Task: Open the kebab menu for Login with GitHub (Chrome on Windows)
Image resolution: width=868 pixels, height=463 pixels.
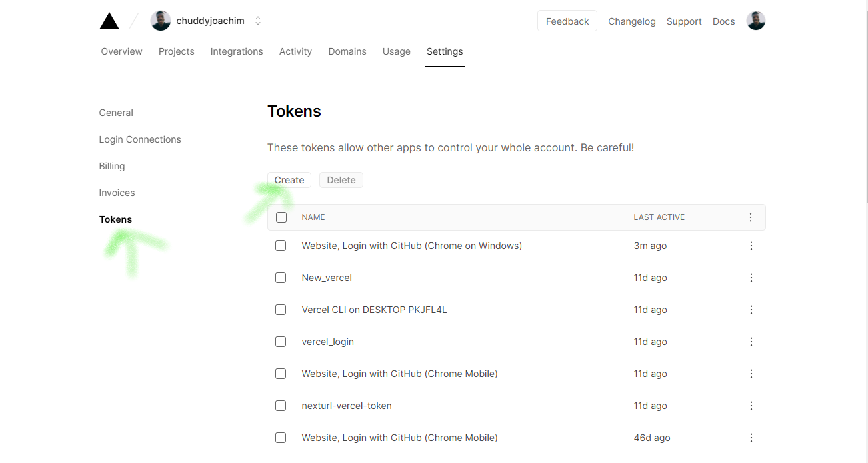Action: pos(751,246)
